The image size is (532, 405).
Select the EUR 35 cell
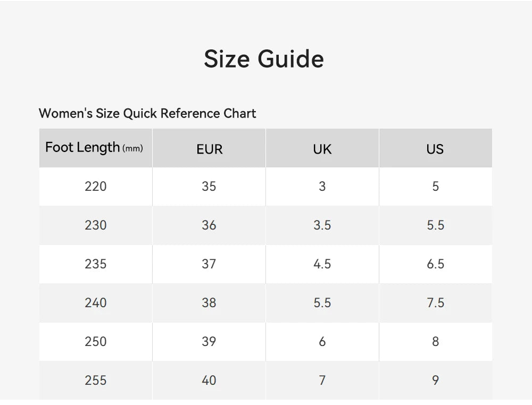(209, 187)
